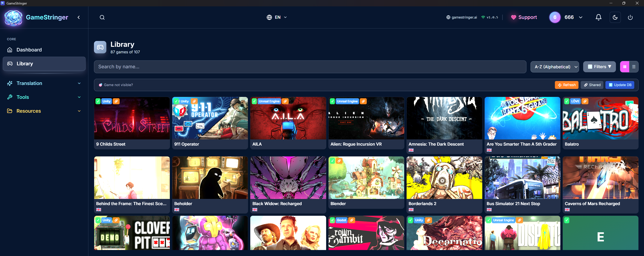
Task: Collapse the sidebar with the arrow icon
Action: tap(79, 17)
